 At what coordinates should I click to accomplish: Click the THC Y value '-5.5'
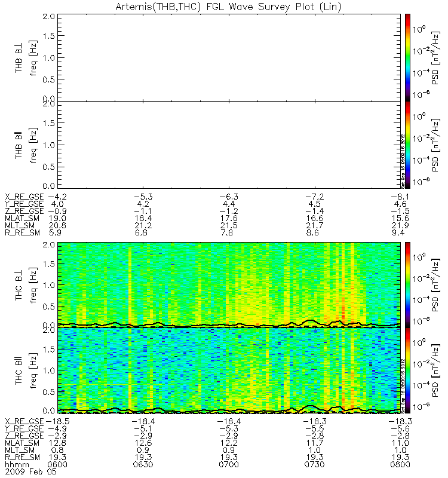coord(315,429)
